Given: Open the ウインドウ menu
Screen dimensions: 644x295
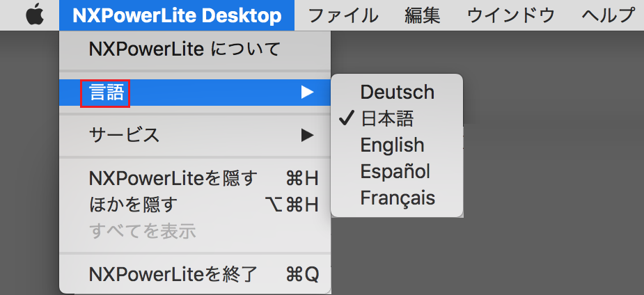Looking at the screenshot, I should click(511, 15).
